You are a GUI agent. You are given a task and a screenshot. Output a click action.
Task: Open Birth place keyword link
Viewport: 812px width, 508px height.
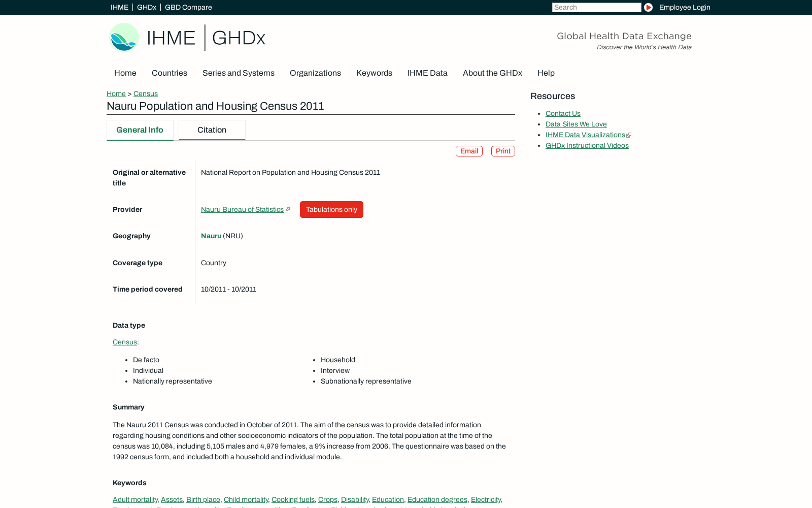pyautogui.click(x=203, y=499)
